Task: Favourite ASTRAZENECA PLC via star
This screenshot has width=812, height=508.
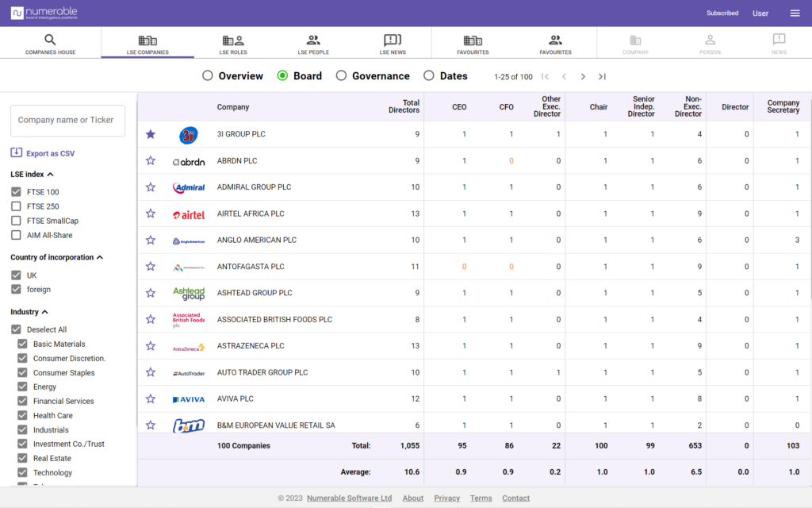Action: click(151, 346)
